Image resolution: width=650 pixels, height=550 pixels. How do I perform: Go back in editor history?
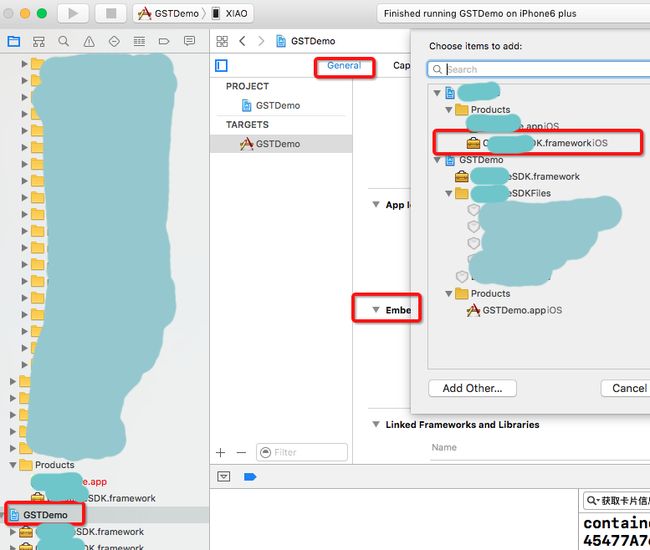243,41
